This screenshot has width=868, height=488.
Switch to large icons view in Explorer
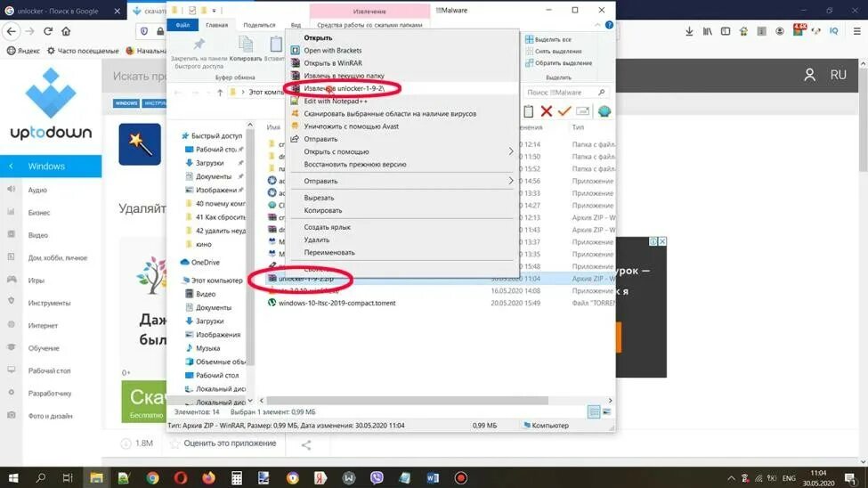(x=607, y=411)
